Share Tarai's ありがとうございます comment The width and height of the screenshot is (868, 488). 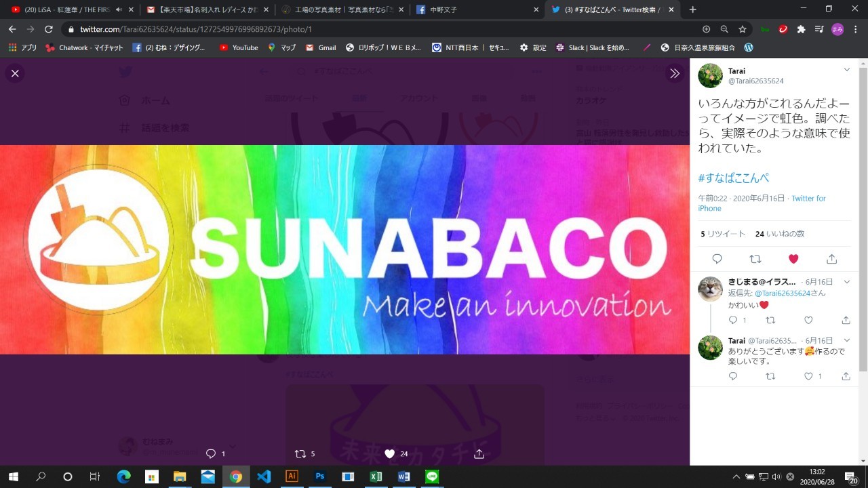846,376
